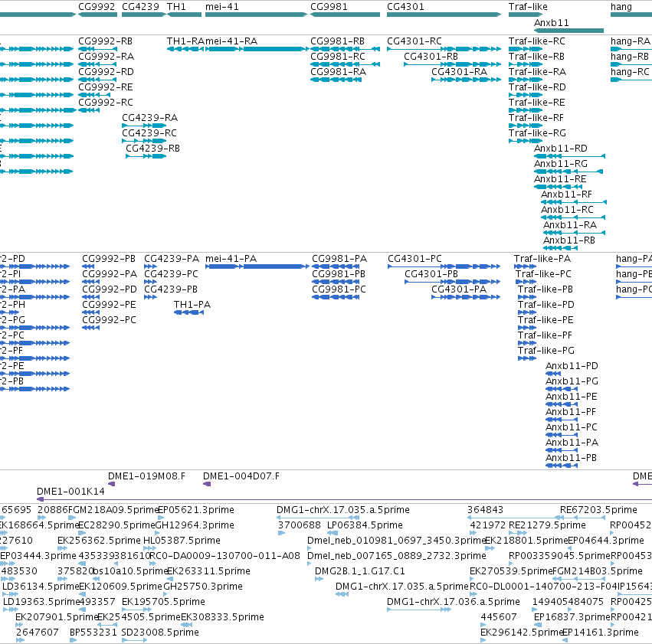
Task: Click EST RE67203.5prime
Action: coord(598,510)
